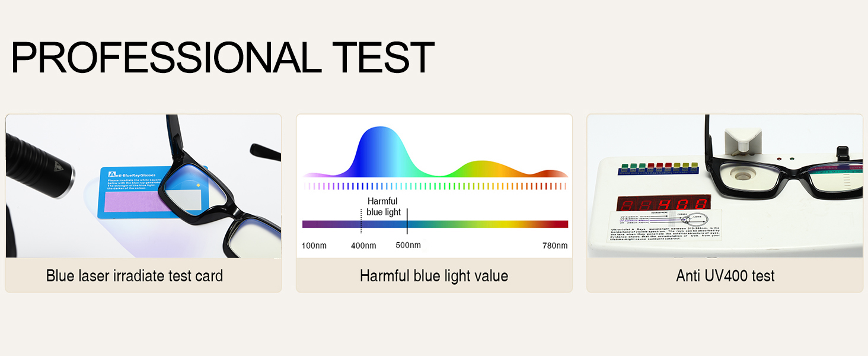Click the Blue laser irradiate test card caption
The width and height of the screenshot is (868, 356).
pos(135,276)
